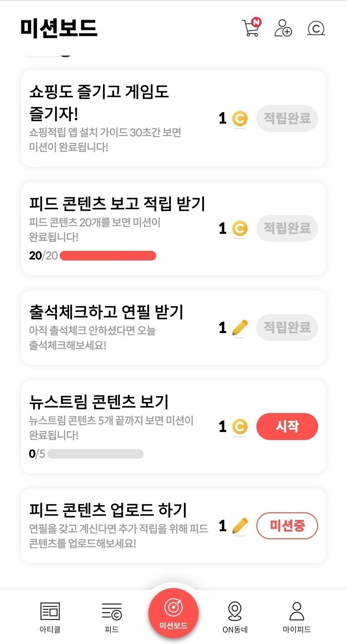
Task: Switch to the 아티클 tab
Action: (x=50, y=617)
